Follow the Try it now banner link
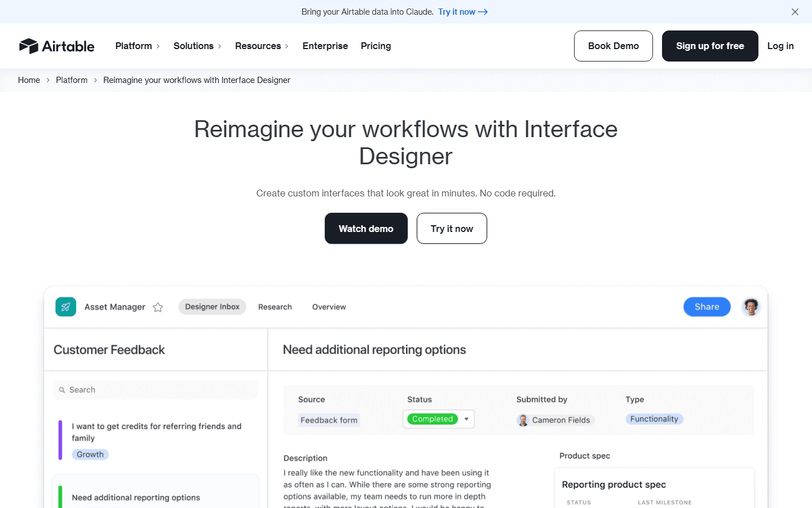 pos(463,12)
